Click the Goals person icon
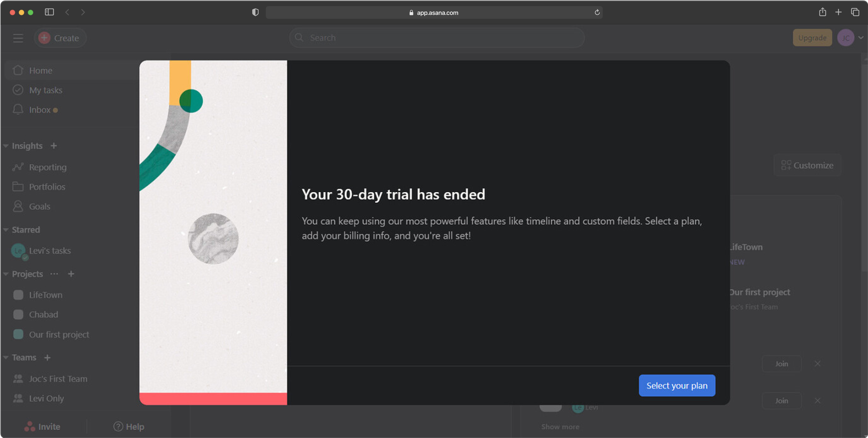 click(18, 206)
